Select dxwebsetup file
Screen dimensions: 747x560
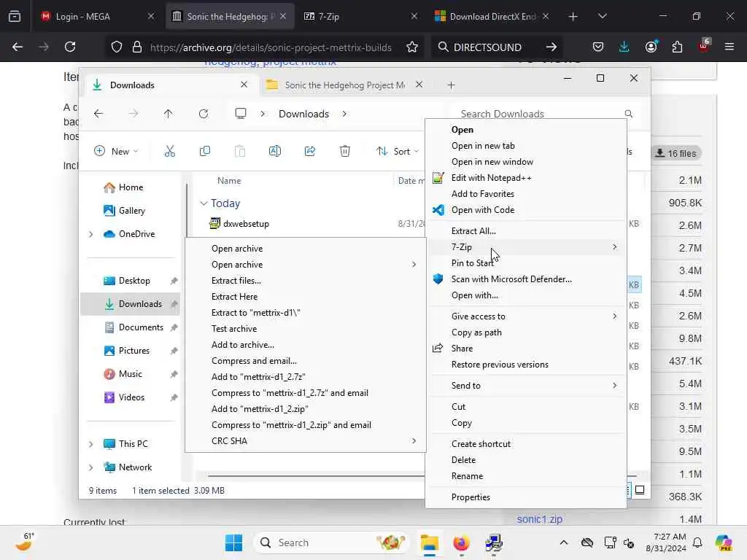click(x=246, y=224)
